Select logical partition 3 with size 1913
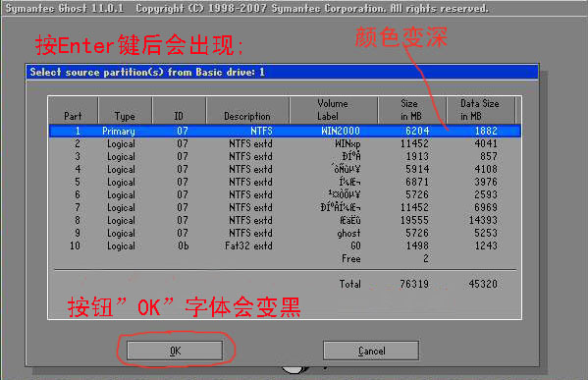 (x=285, y=156)
